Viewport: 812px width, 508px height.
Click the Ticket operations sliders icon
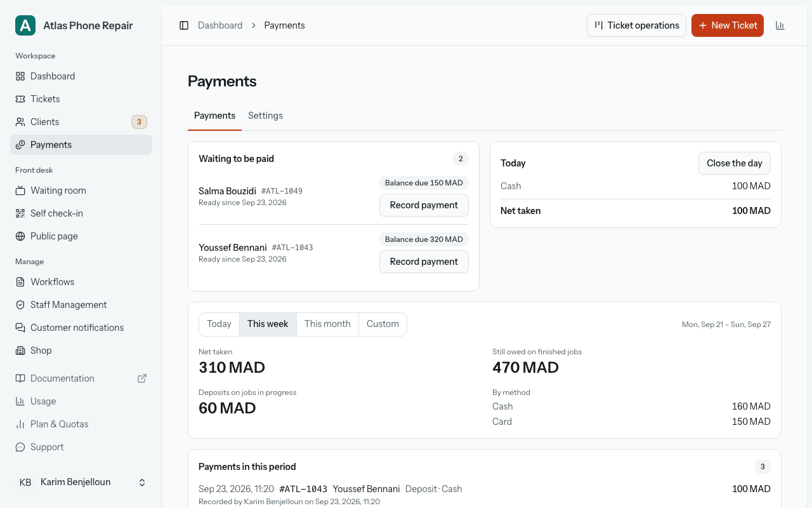click(x=599, y=25)
